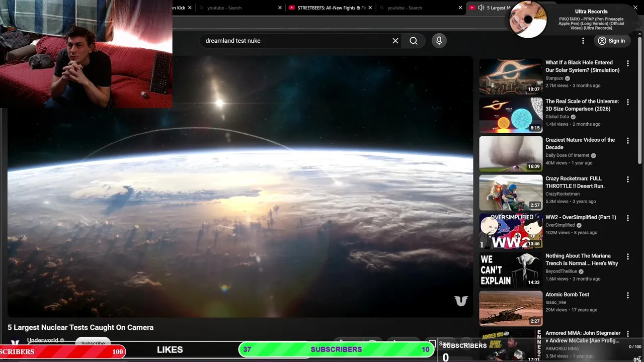Open the Real Scale of the Universe thumbnail
This screenshot has width=644, height=362.
coord(511,115)
